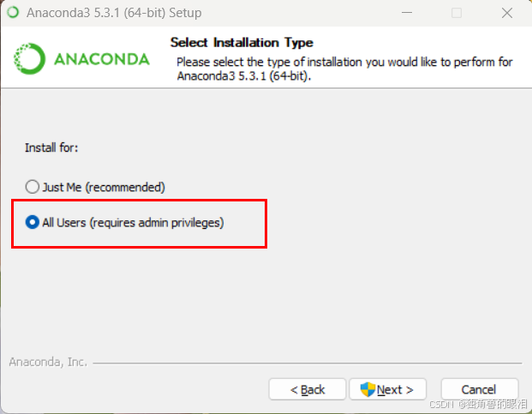Click the greyed-out maximize button

(x=457, y=13)
